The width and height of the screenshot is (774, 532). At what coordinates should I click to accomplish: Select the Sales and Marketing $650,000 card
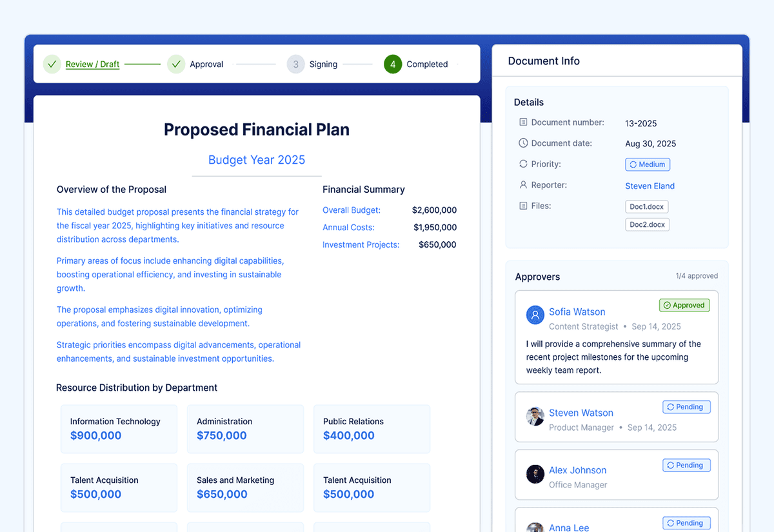tap(245, 488)
